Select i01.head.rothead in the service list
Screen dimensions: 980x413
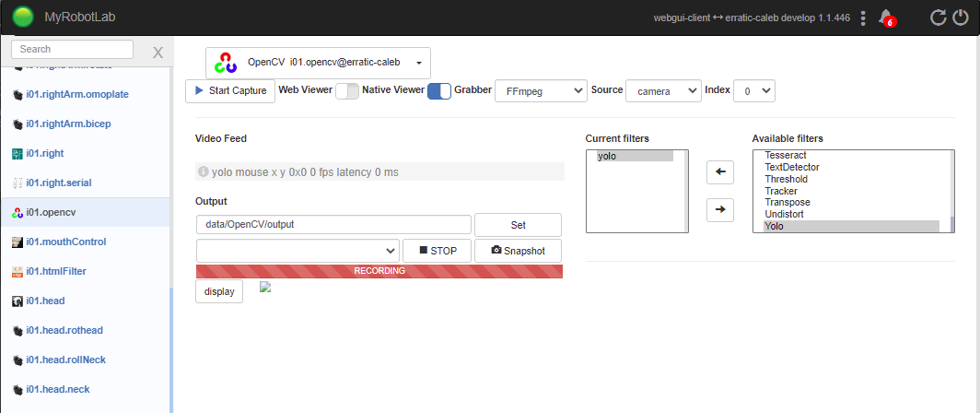[x=64, y=330]
